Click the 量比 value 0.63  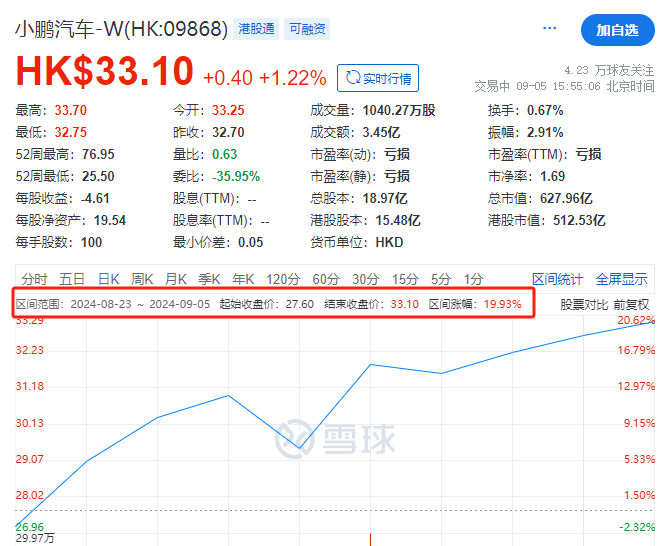pyautogui.click(x=224, y=155)
